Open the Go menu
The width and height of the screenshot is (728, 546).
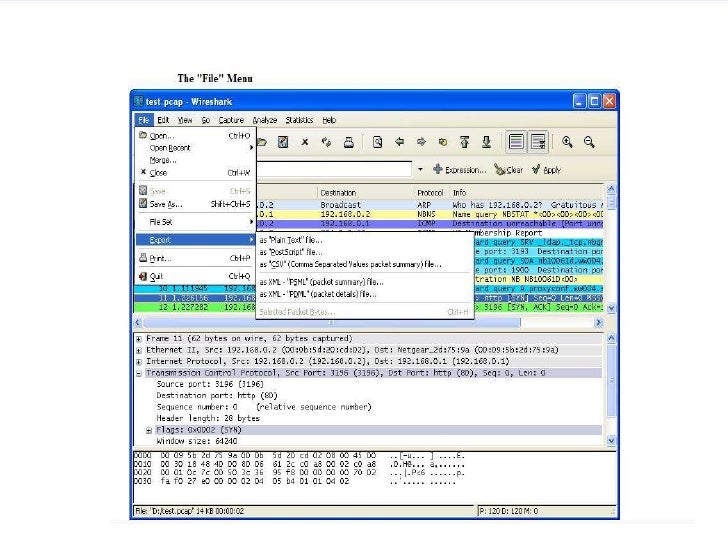click(206, 120)
